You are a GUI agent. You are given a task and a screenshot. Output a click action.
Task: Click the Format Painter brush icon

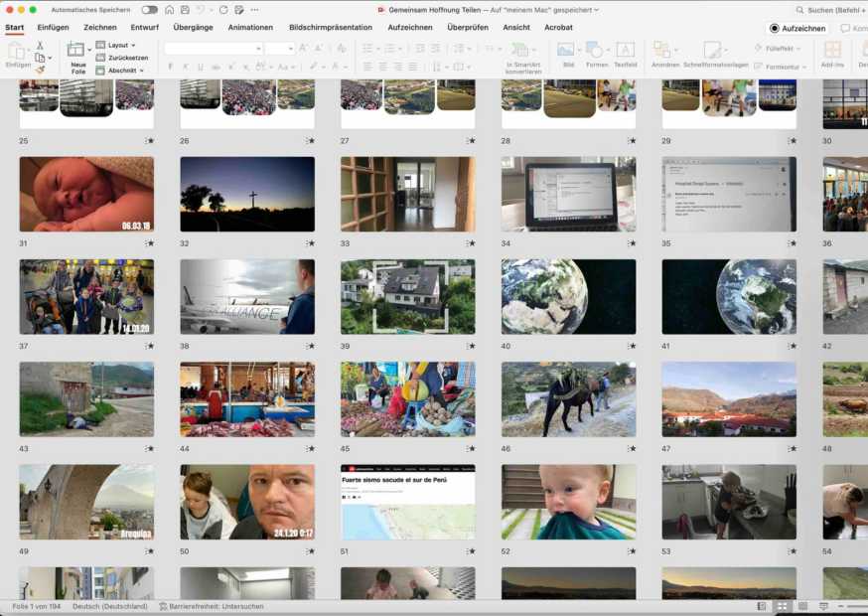click(40, 70)
